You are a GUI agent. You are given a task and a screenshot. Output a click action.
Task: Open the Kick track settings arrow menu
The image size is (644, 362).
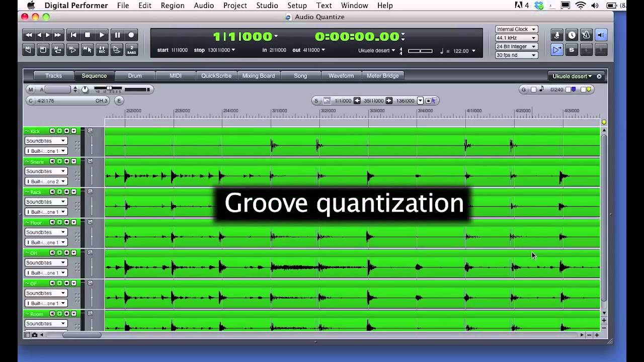tap(73, 131)
